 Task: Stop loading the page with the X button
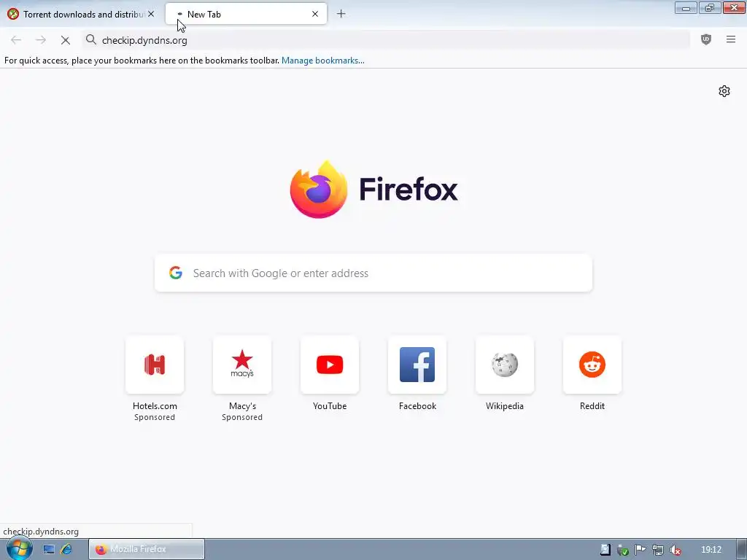tap(65, 41)
